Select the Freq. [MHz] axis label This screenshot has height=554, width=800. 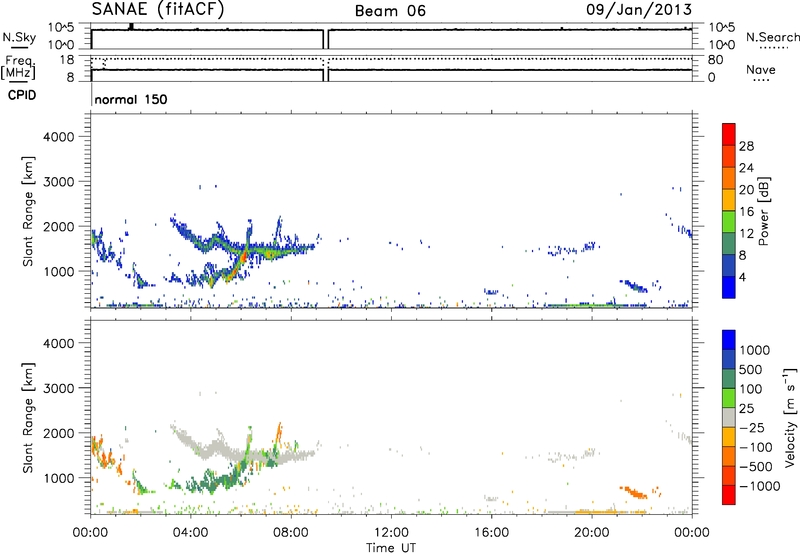coord(18,67)
